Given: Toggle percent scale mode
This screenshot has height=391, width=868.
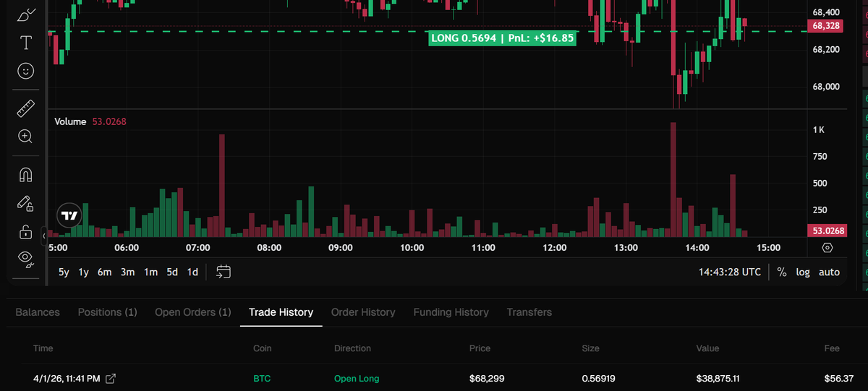Looking at the screenshot, I should [782, 272].
